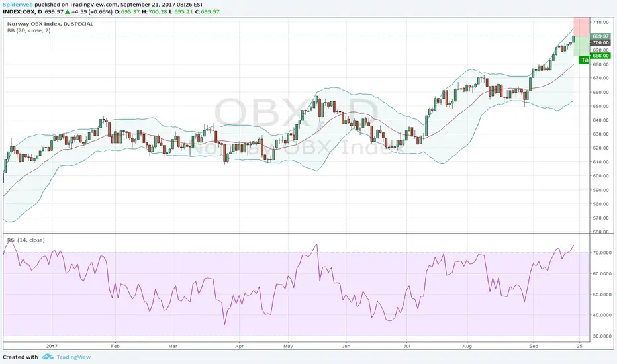The width and height of the screenshot is (617, 364).
Task: Select the RSI (14, close) indicator label
Action: pyautogui.click(x=26, y=240)
